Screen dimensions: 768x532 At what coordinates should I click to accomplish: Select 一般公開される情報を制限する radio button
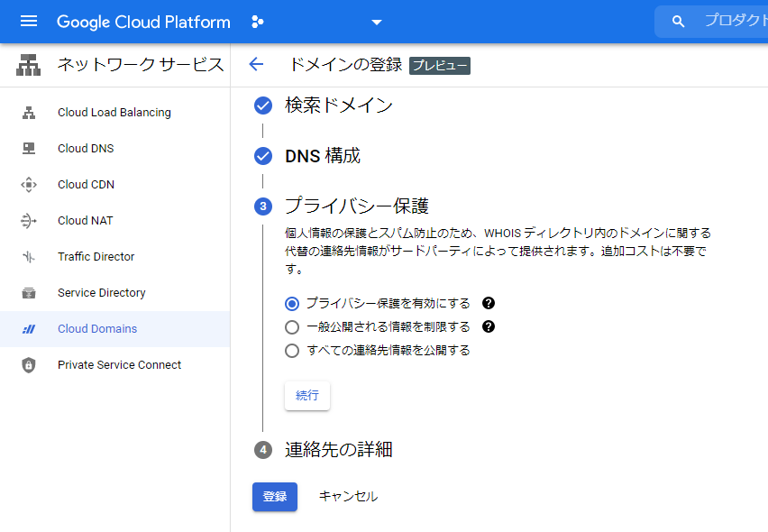[x=292, y=327]
